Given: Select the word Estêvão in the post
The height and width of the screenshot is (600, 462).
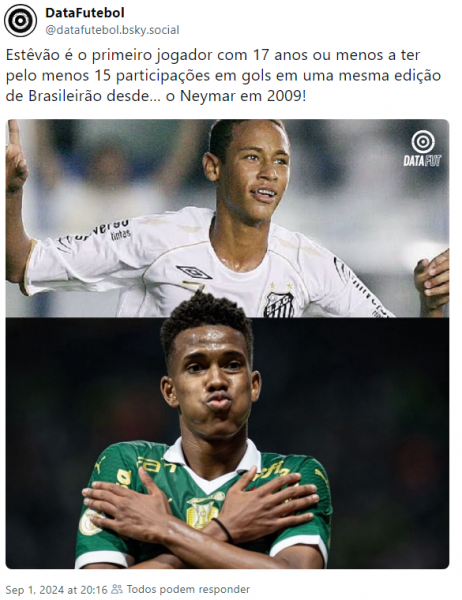Looking at the screenshot, I should pyautogui.click(x=33, y=55).
